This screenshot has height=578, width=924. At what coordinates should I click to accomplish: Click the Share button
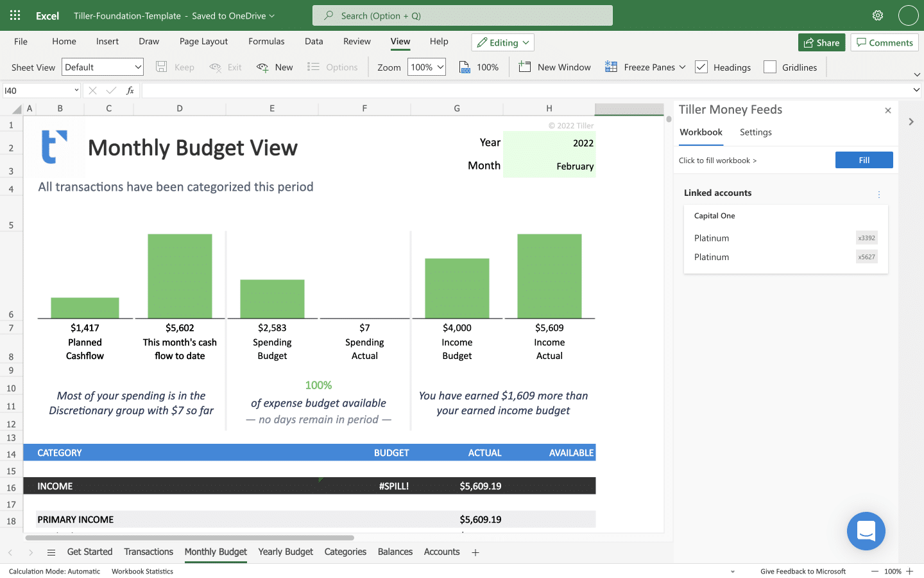[x=821, y=42]
